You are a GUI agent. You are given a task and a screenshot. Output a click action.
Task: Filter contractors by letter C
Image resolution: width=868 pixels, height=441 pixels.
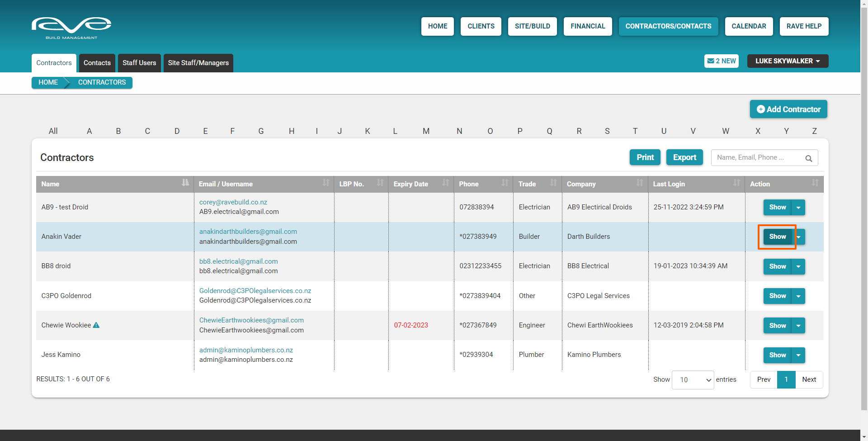[147, 131]
